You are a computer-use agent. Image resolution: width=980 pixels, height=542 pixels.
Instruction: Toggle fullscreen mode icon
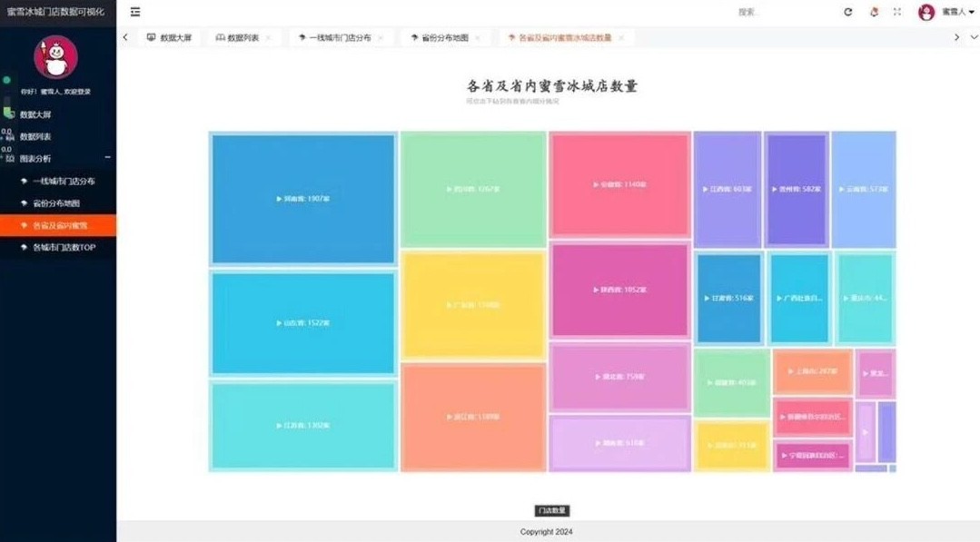[x=897, y=12]
